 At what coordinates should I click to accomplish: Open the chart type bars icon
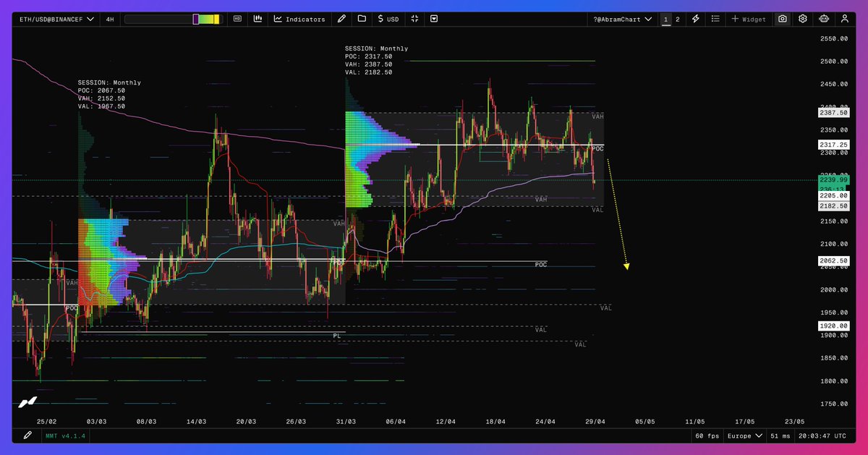click(258, 20)
